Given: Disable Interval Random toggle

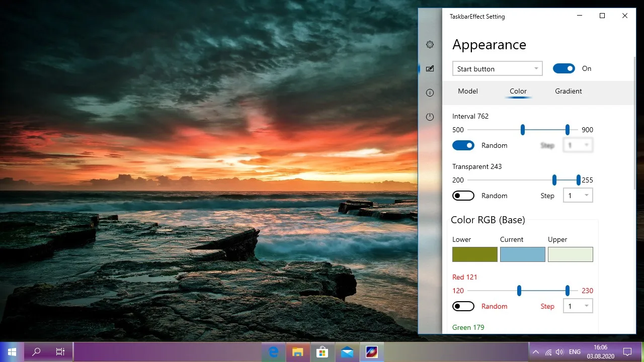Looking at the screenshot, I should [x=463, y=145].
